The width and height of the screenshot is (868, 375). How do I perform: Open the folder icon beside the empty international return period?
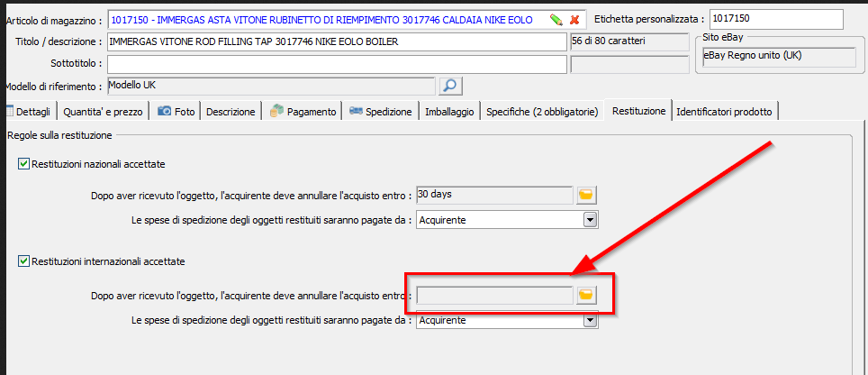[x=585, y=296]
